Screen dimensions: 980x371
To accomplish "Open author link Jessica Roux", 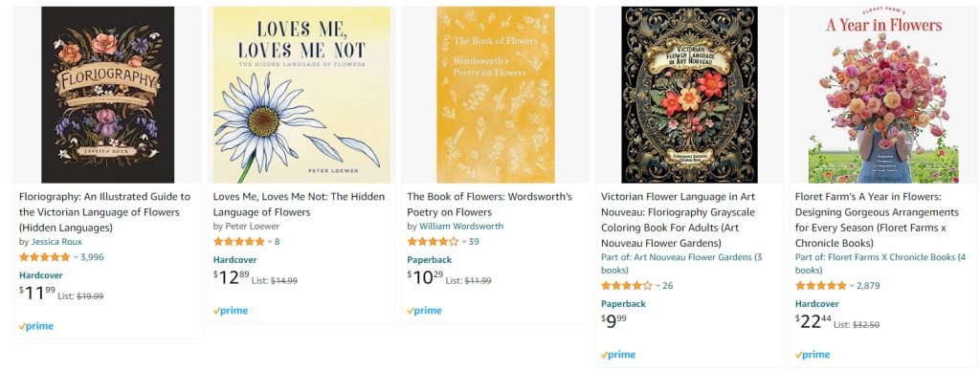I will (56, 242).
